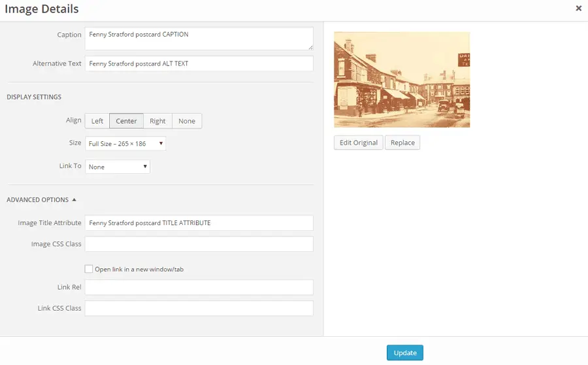Image resolution: width=588 pixels, height=365 pixels.
Task: Click the Image Title Attribute field
Action: click(x=199, y=222)
